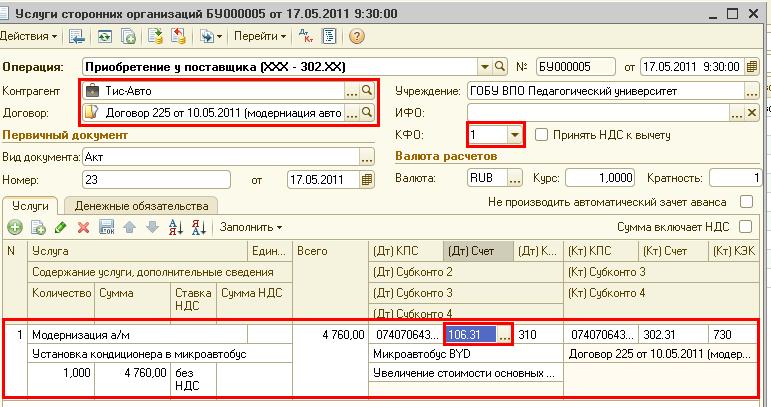Toggle 'Сумма включает НДС' checkbox

point(745,226)
